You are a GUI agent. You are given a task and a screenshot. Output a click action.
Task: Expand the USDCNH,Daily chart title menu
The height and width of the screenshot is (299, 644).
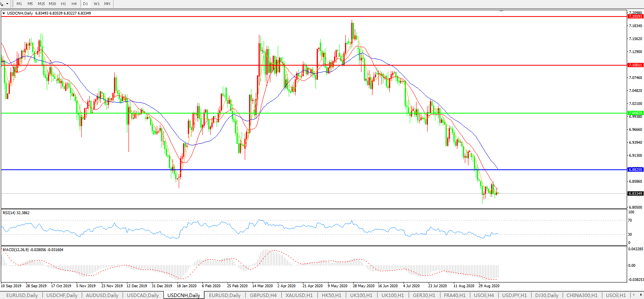pyautogui.click(x=4, y=13)
